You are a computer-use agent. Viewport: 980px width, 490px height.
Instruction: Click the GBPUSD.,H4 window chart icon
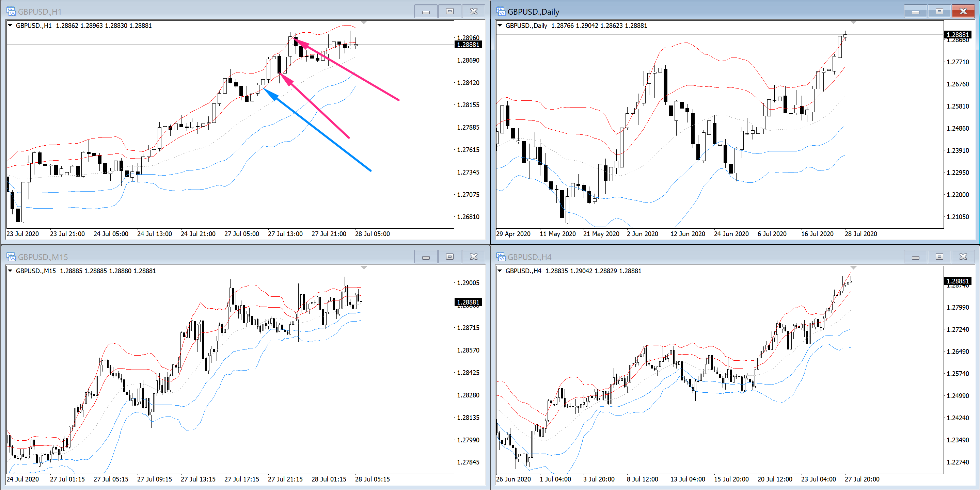(501, 257)
